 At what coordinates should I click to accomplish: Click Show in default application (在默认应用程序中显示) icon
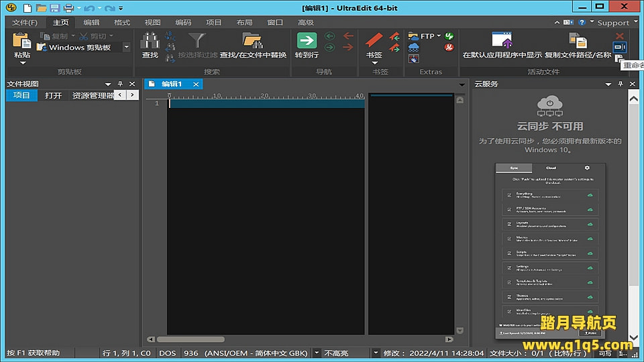502,40
